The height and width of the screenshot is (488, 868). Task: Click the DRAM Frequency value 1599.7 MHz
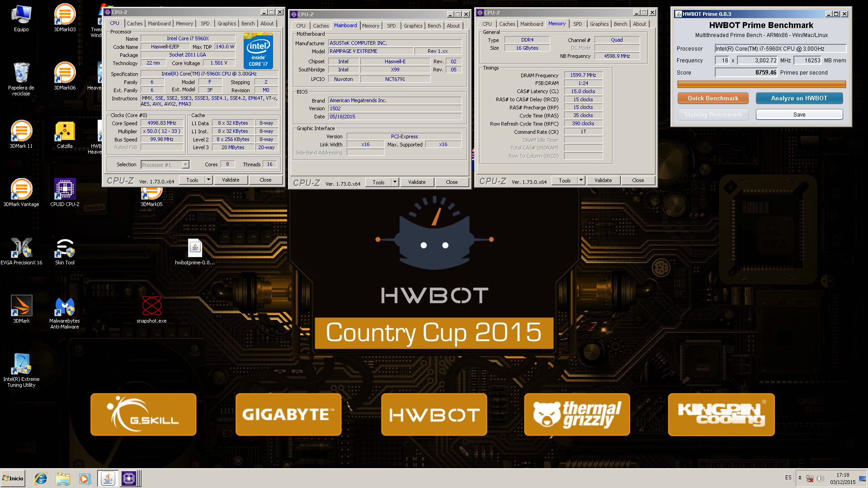point(583,75)
